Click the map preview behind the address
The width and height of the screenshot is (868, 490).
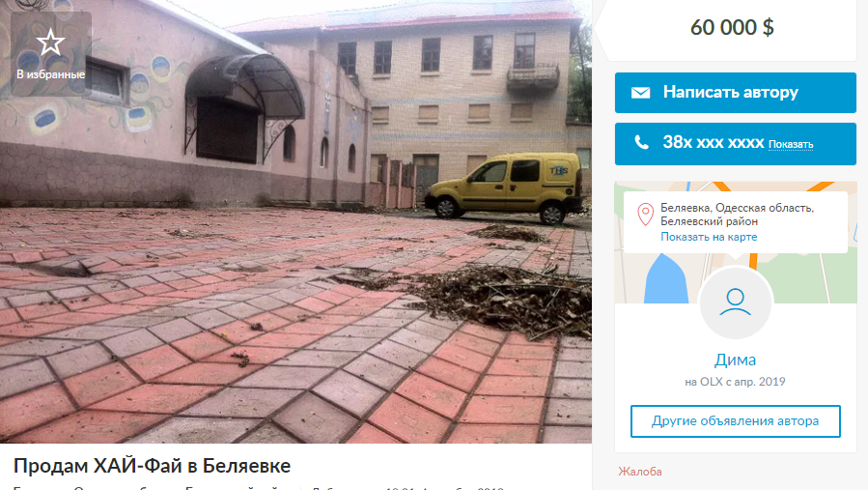[x=735, y=277]
